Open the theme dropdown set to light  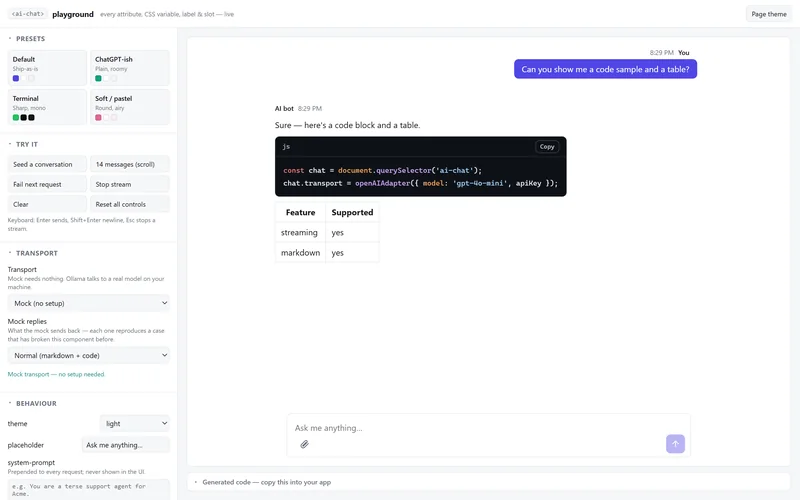(x=135, y=423)
